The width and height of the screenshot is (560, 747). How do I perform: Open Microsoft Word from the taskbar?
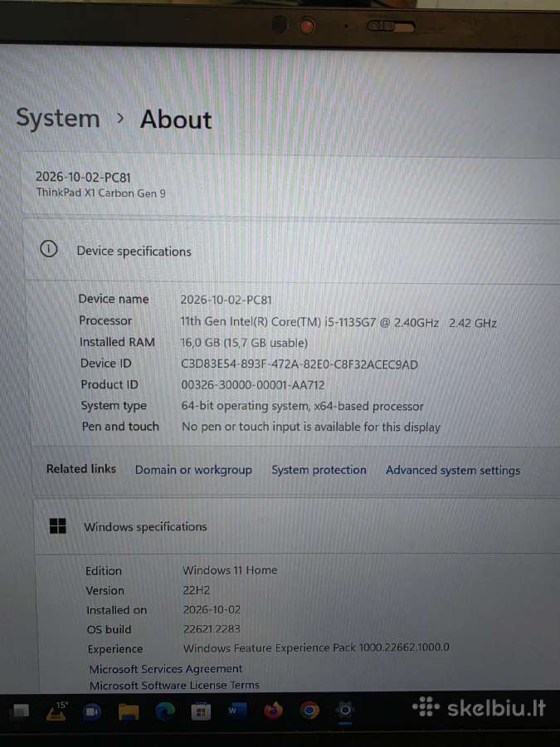point(236,711)
